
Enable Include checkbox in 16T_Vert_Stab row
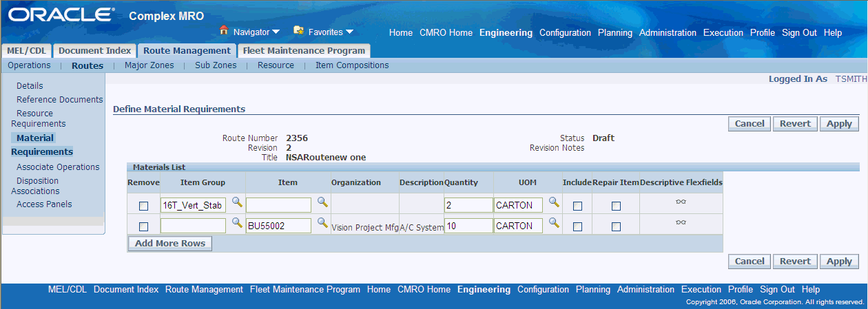[577, 206]
